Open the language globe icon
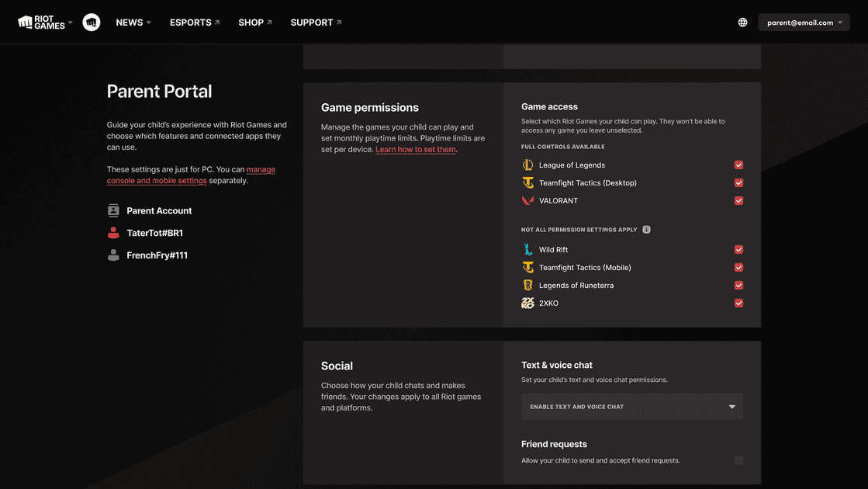This screenshot has width=868, height=489. coord(742,23)
